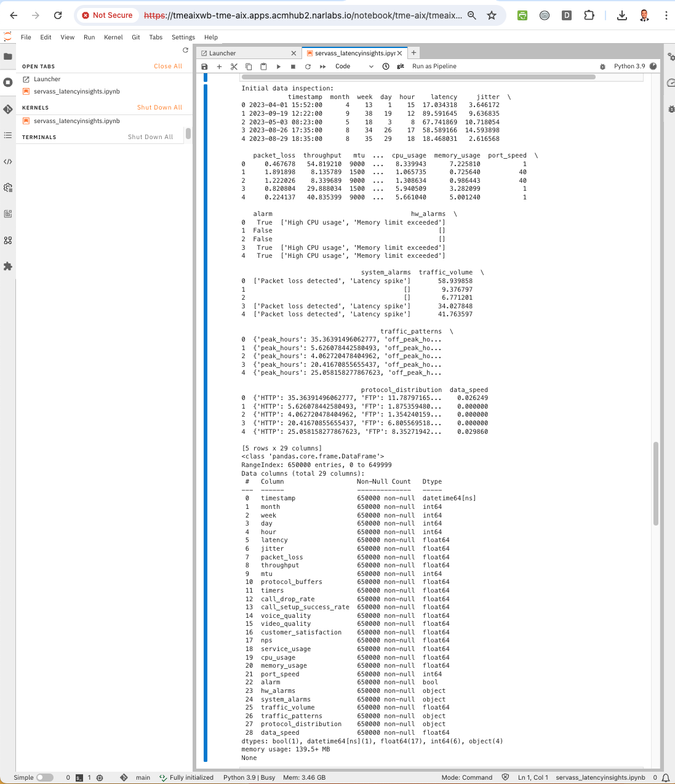Image resolution: width=675 pixels, height=784 pixels.
Task: Open the Git menu
Action: (136, 37)
